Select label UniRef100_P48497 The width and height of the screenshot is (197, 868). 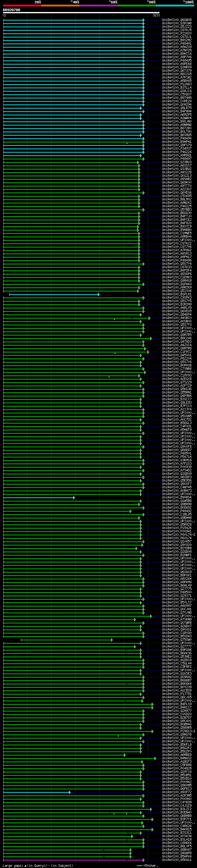177,159
